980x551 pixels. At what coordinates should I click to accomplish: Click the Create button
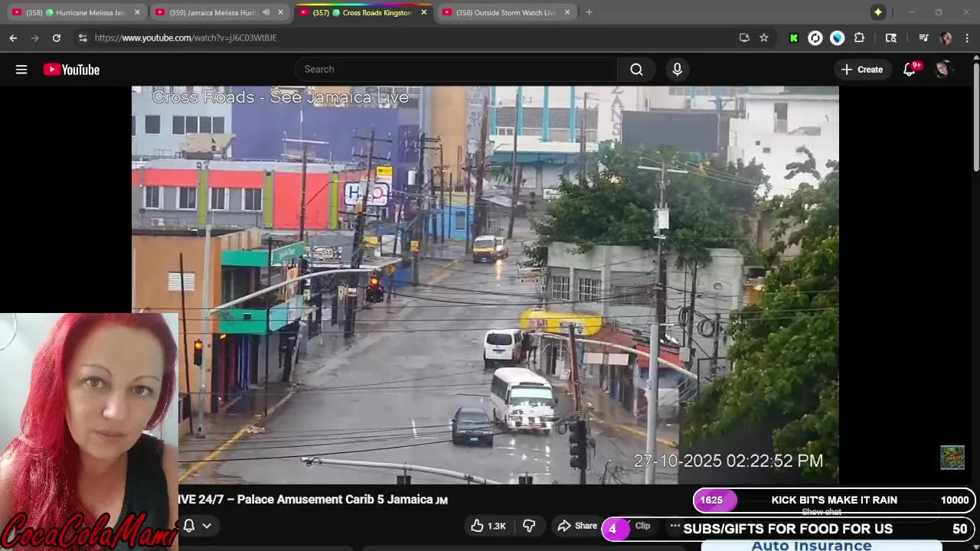point(862,70)
